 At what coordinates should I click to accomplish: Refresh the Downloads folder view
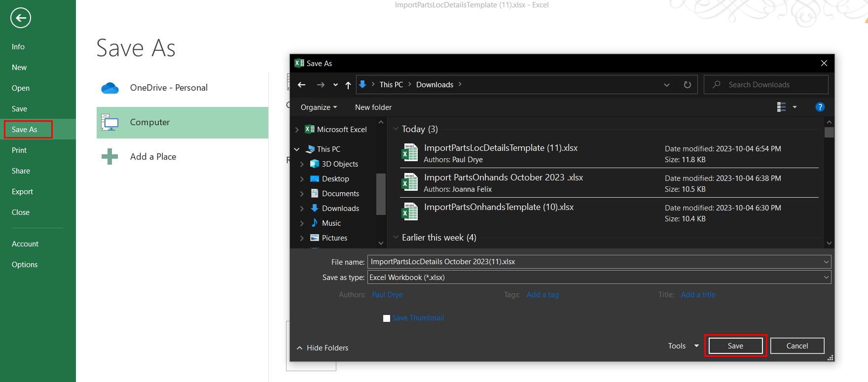(x=687, y=85)
